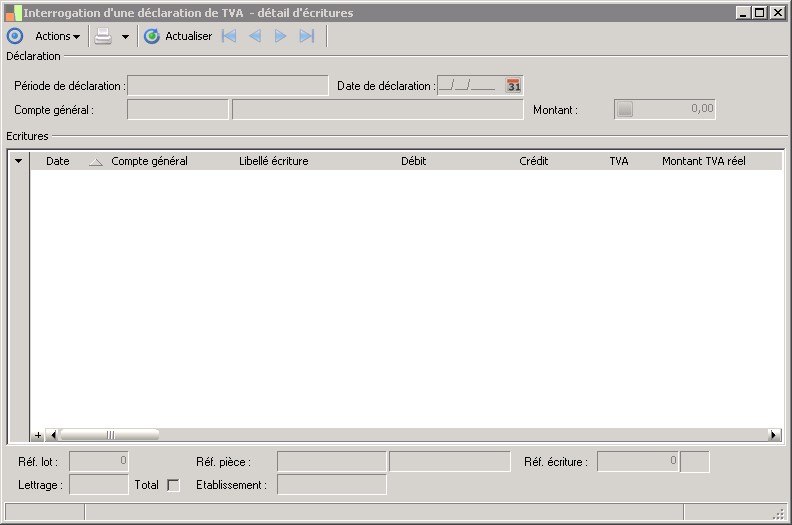The width and height of the screenshot is (792, 525).
Task: Click the Compte général code field
Action: (178, 110)
